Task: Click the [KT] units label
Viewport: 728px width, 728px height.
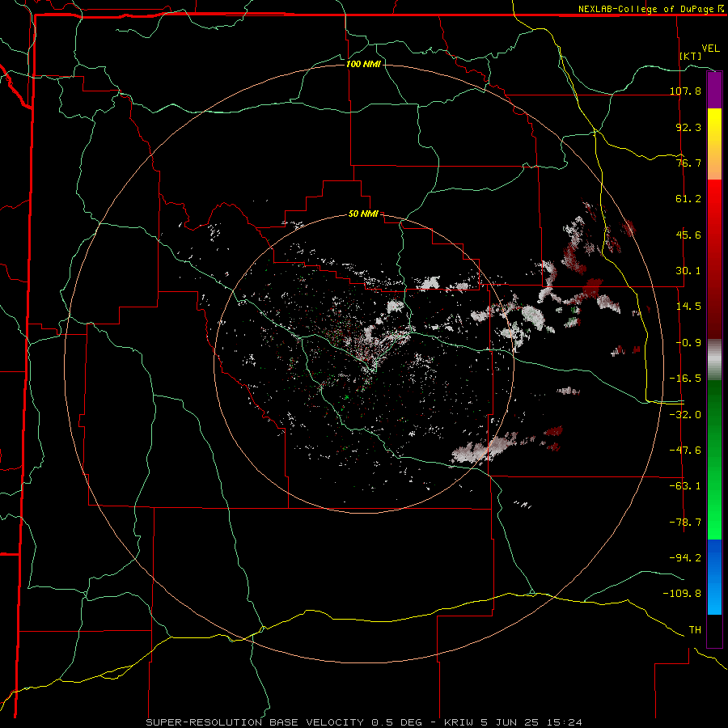Action: [x=691, y=56]
